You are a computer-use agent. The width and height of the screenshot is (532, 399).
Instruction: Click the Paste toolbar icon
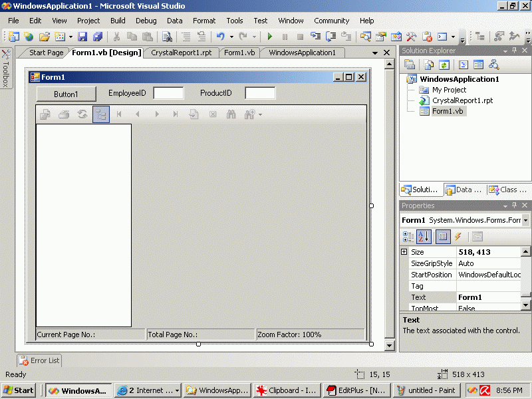coord(147,37)
